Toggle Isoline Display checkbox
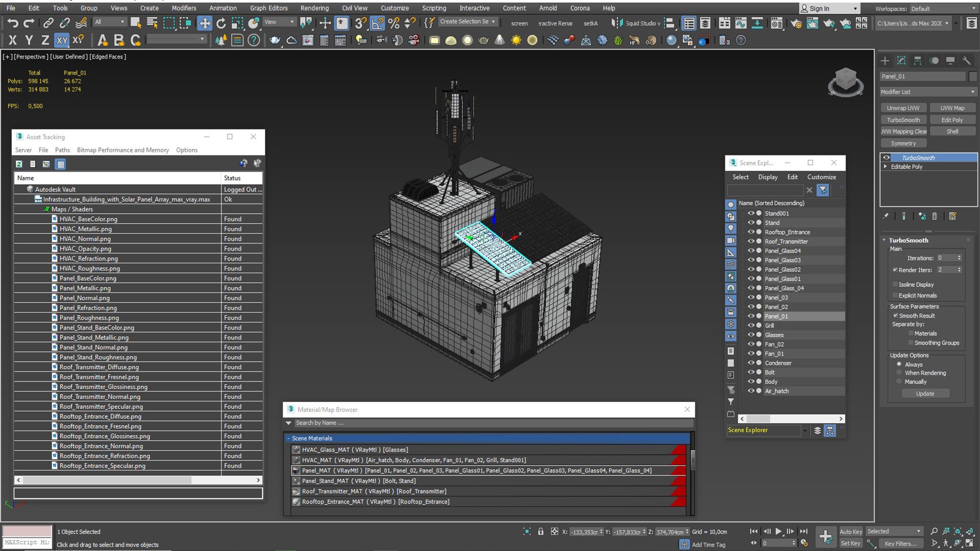Image resolution: width=980 pixels, height=551 pixels. 895,285
